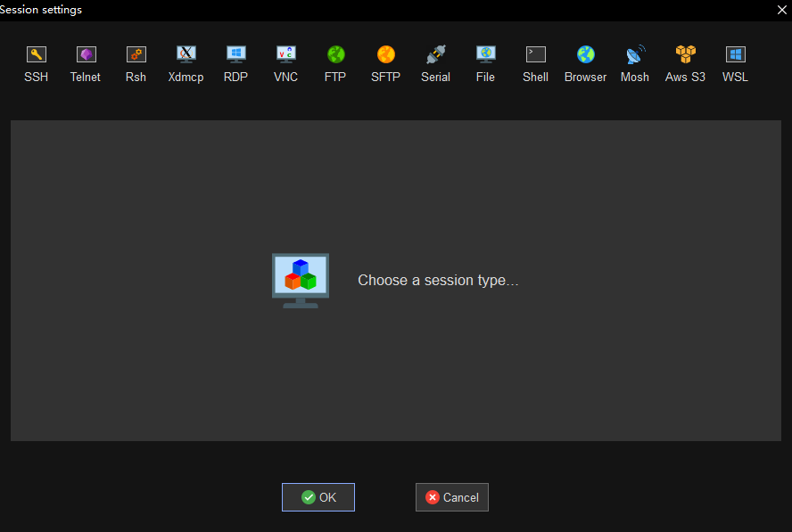This screenshot has height=532, width=792.
Task: Choose the Browser session icon
Action: pos(585,64)
